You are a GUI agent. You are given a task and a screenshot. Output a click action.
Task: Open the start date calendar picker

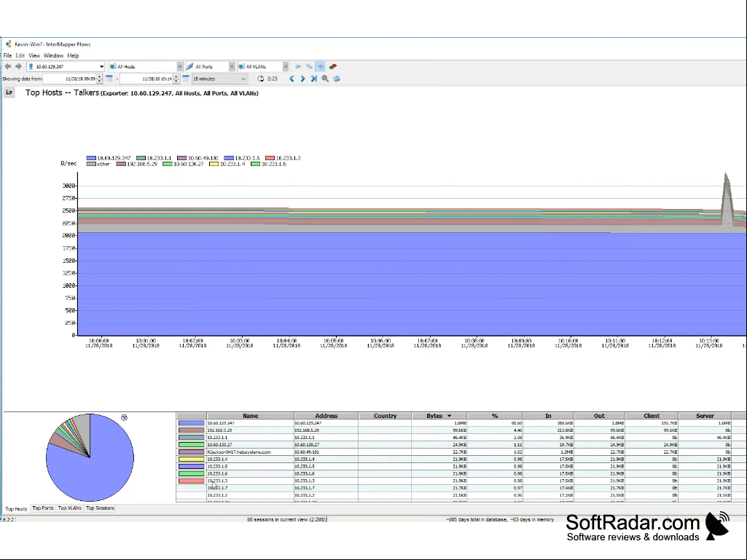[x=109, y=79]
